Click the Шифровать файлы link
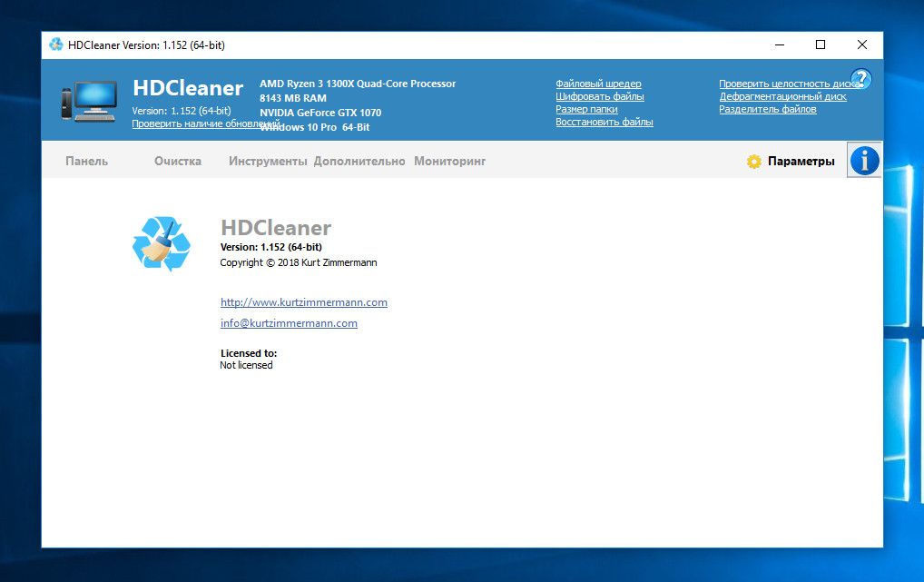This screenshot has width=924, height=582. click(x=600, y=96)
